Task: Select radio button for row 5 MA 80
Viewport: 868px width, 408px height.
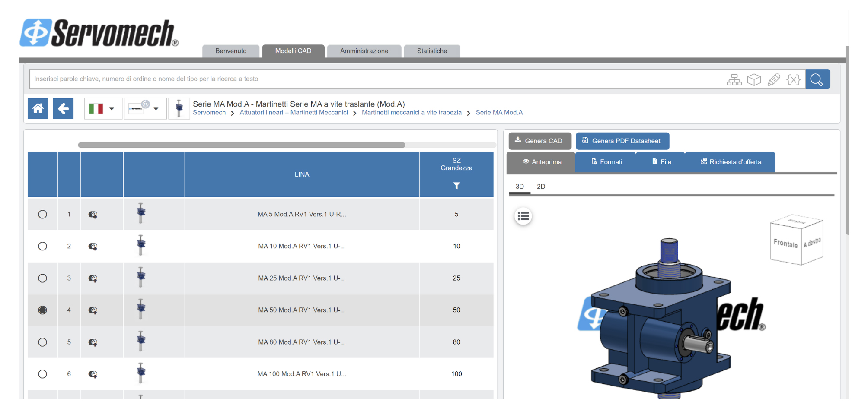Action: 42,342
